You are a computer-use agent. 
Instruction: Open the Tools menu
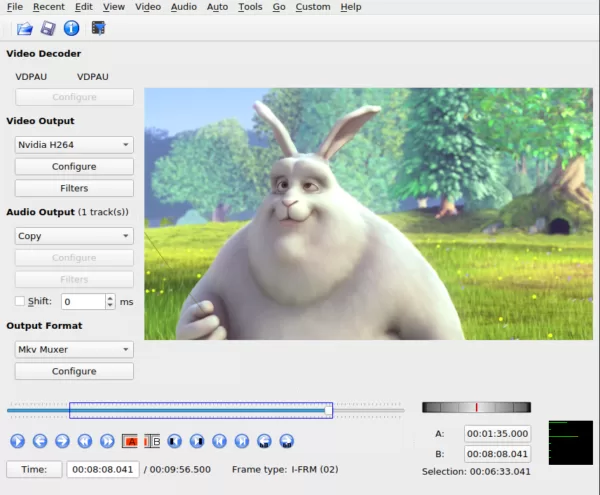pos(250,7)
